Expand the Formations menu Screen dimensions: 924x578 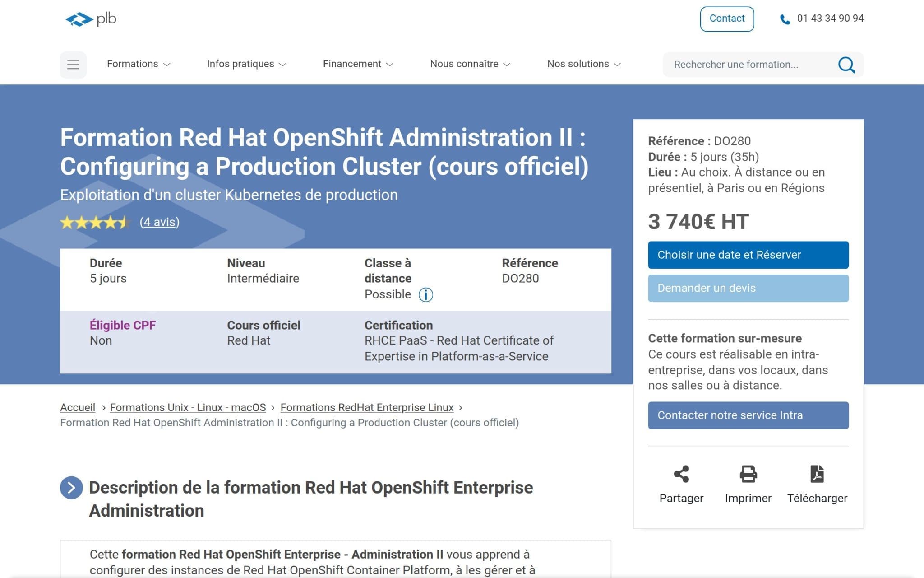click(x=138, y=64)
